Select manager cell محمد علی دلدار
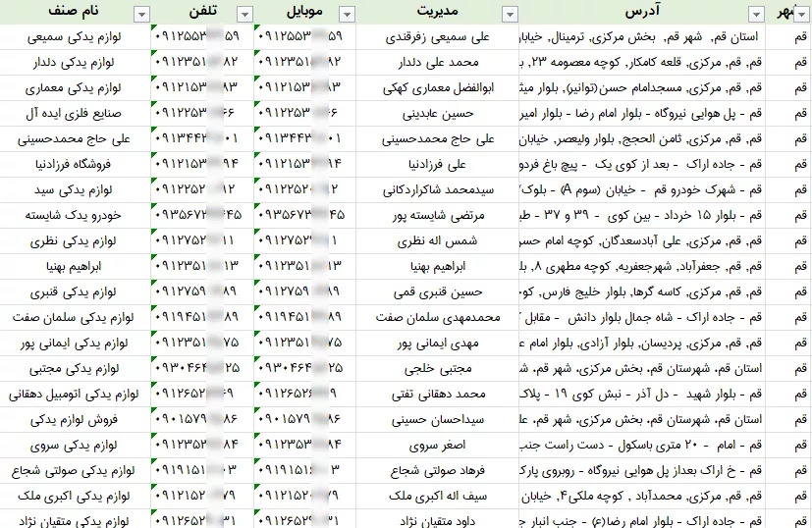 pyautogui.click(x=438, y=62)
